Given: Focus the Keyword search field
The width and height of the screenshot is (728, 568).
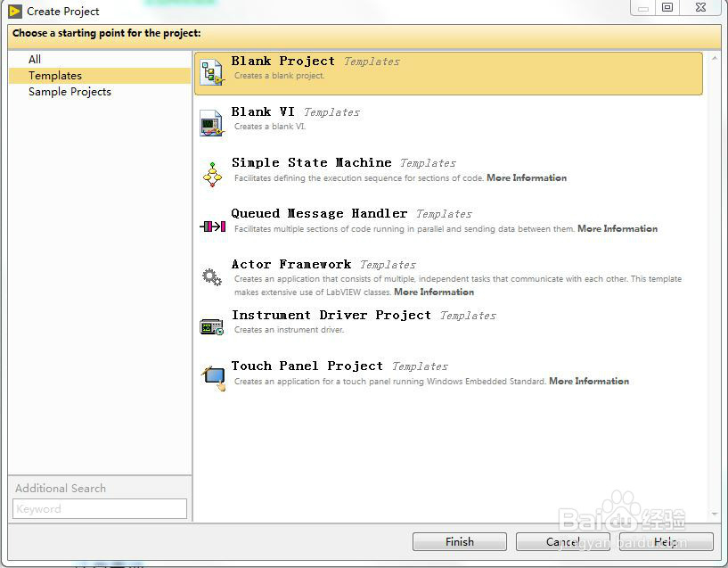Looking at the screenshot, I should pos(100,509).
